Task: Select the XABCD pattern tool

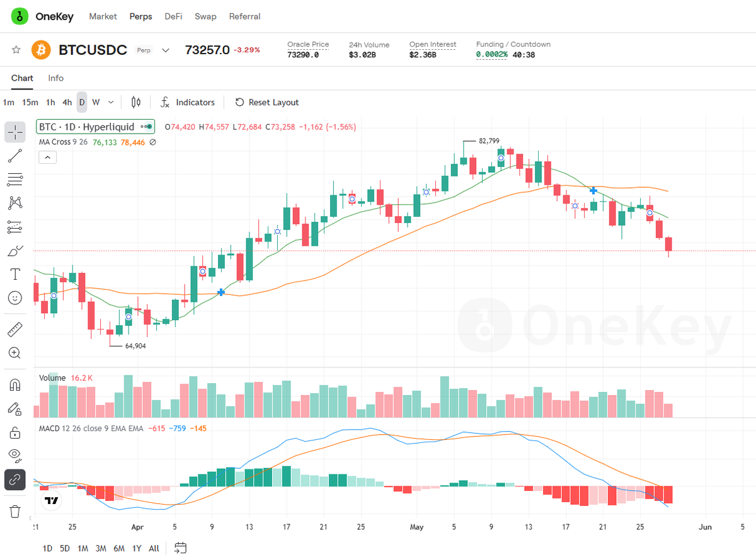Action: [15, 203]
